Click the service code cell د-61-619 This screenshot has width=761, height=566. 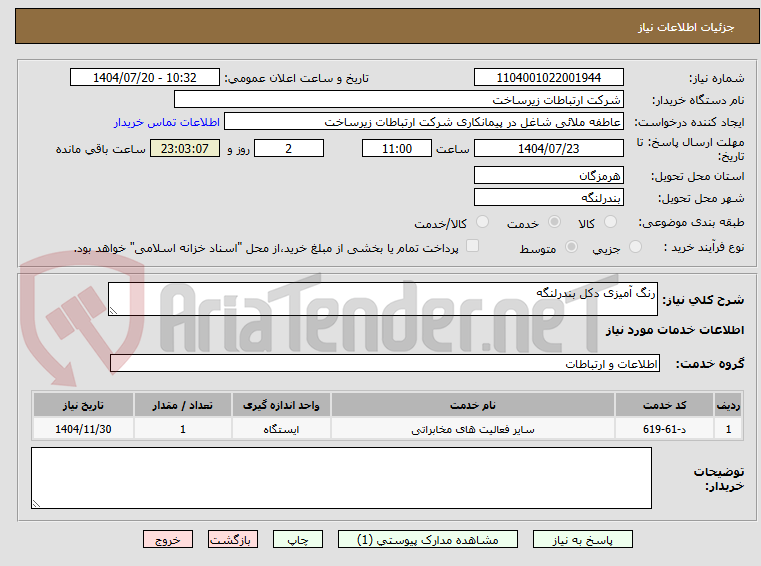[x=664, y=429]
